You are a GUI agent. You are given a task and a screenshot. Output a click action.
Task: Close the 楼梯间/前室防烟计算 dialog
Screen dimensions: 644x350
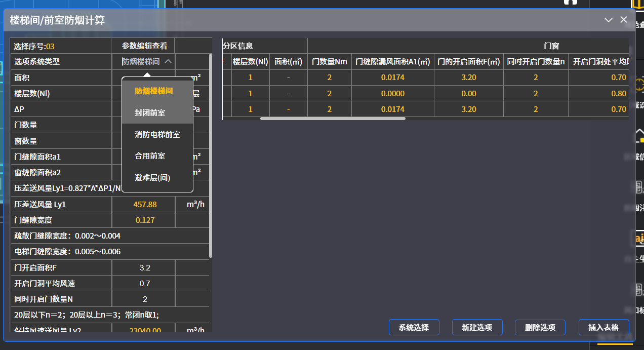624,20
